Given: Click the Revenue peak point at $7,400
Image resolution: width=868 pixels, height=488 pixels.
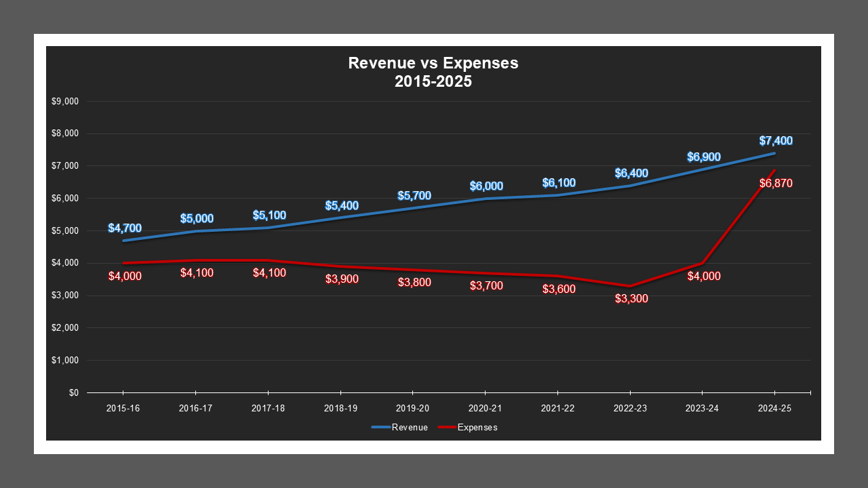Looking at the screenshot, I should pos(774,154).
